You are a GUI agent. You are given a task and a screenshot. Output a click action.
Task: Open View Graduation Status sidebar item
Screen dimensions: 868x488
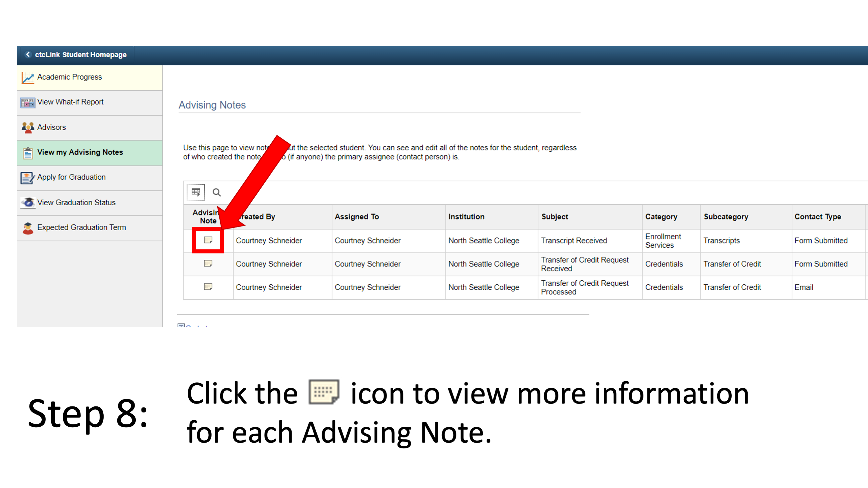76,202
